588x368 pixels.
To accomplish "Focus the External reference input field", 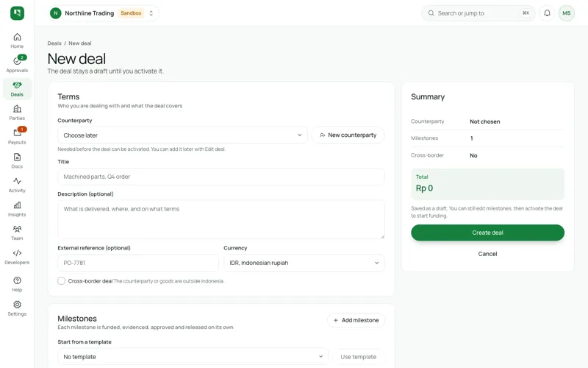I will 138,263.
